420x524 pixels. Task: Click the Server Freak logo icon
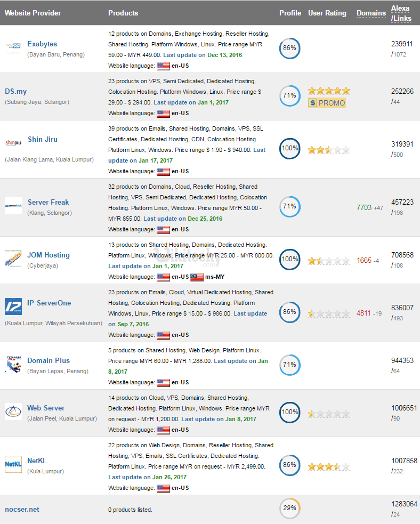(x=13, y=207)
